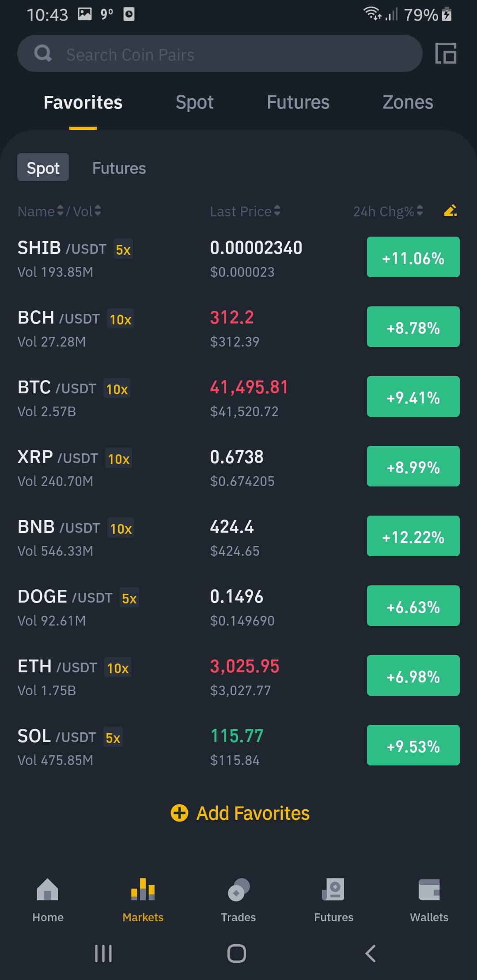Viewport: 477px width, 980px height.
Task: Sort coins by Last Price
Action: click(245, 211)
